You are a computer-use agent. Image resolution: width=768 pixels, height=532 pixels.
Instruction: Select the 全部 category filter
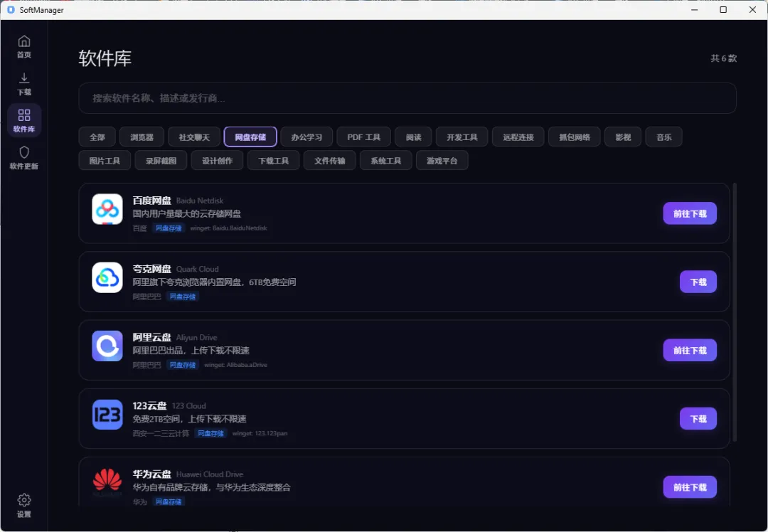point(97,137)
